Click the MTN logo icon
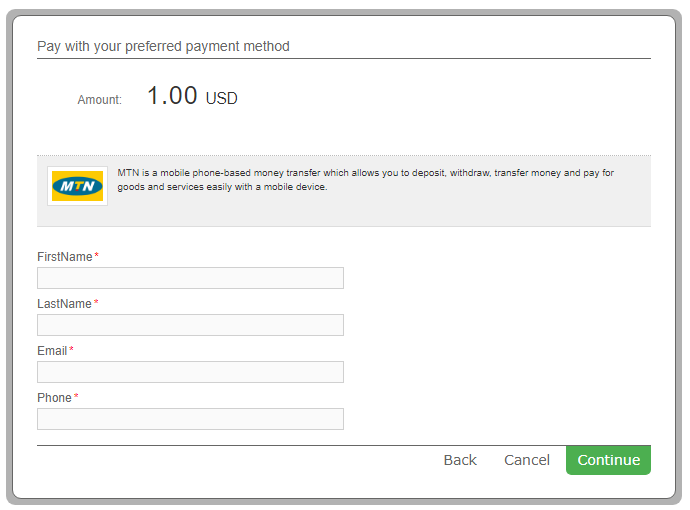 click(77, 186)
